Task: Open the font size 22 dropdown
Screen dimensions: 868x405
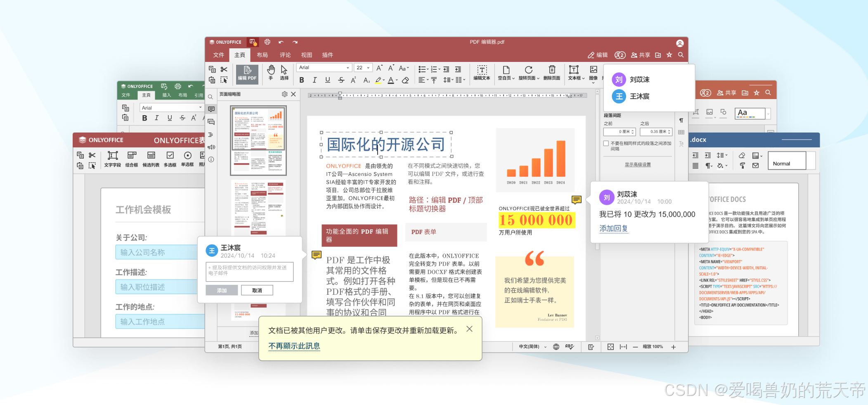Action: click(363, 68)
